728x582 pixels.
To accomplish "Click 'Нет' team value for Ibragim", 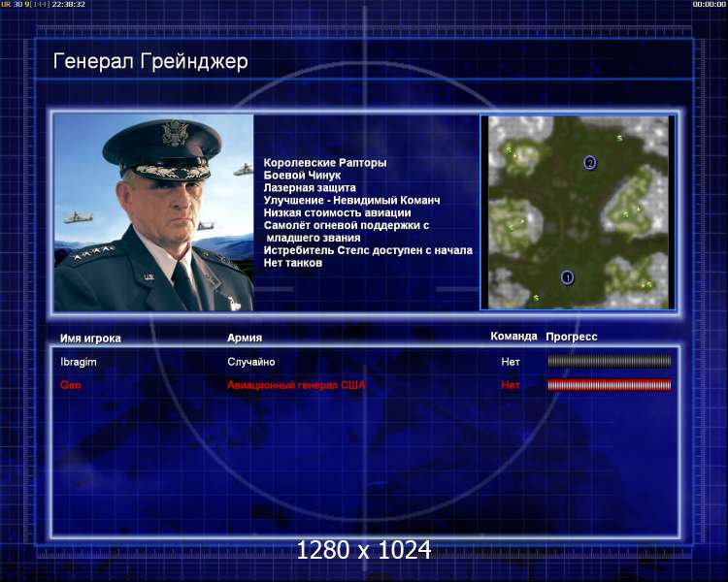I will click(511, 362).
